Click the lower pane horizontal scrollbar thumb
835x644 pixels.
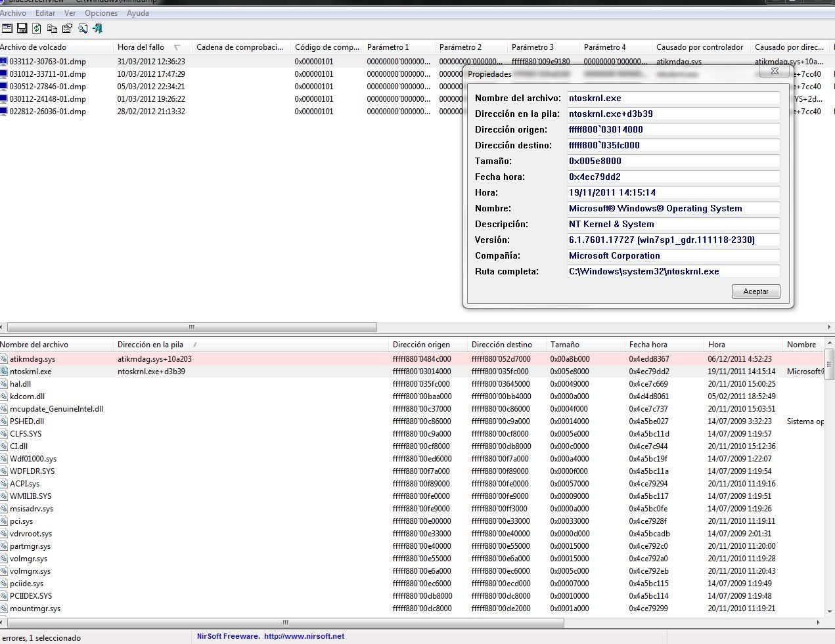284,622
